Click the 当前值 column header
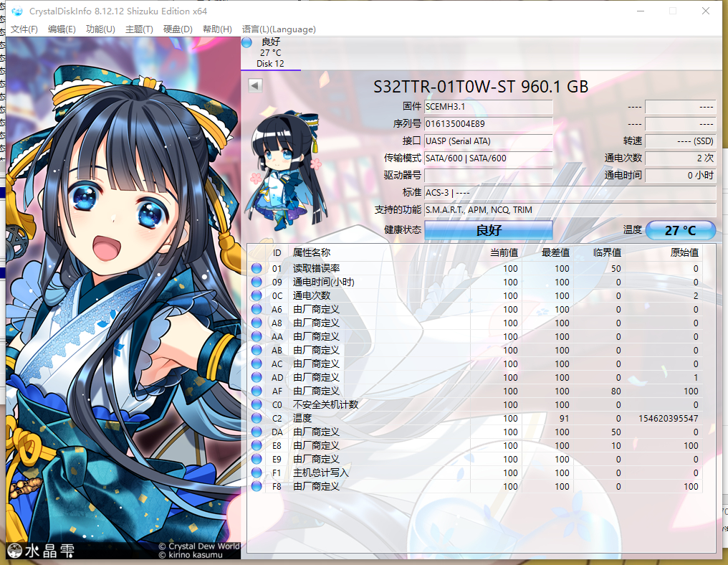728x565 pixels. [x=504, y=252]
